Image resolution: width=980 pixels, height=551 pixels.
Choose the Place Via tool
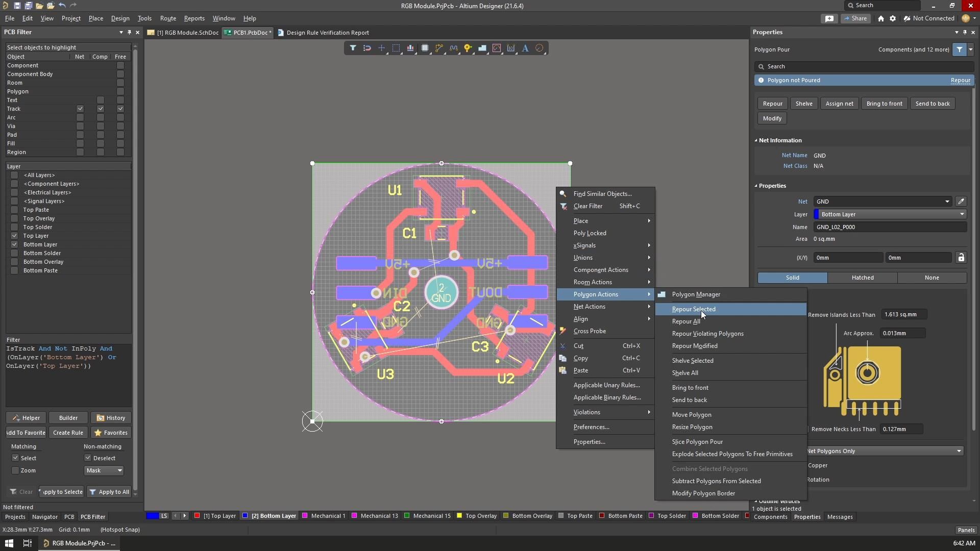(468, 48)
